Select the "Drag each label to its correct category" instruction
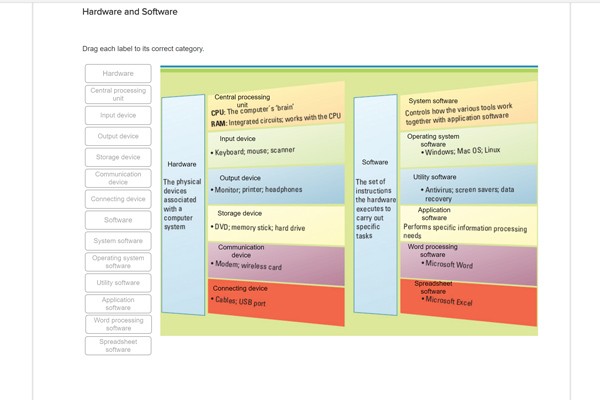 [x=143, y=49]
